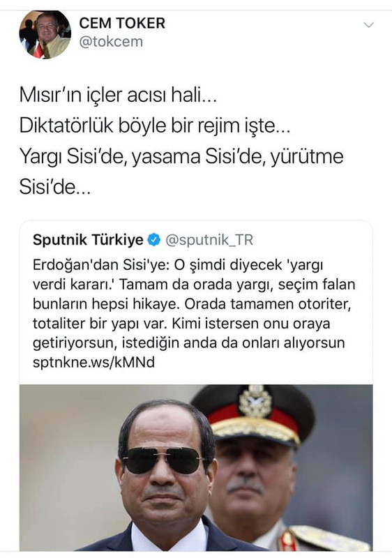The height and width of the screenshot is (558, 392).
Task: Click the line starting "Yargı Sisi'de, yasama"
Action: pos(181,156)
